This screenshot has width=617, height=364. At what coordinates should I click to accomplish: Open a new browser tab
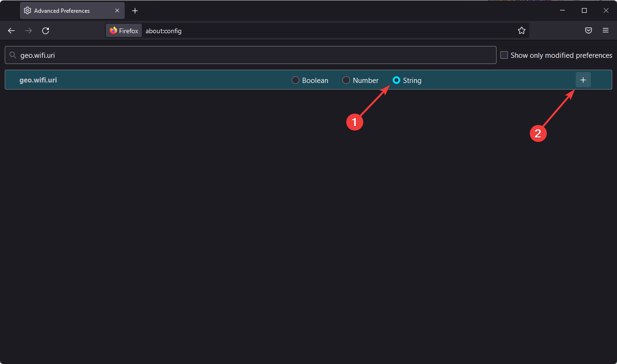coord(135,10)
